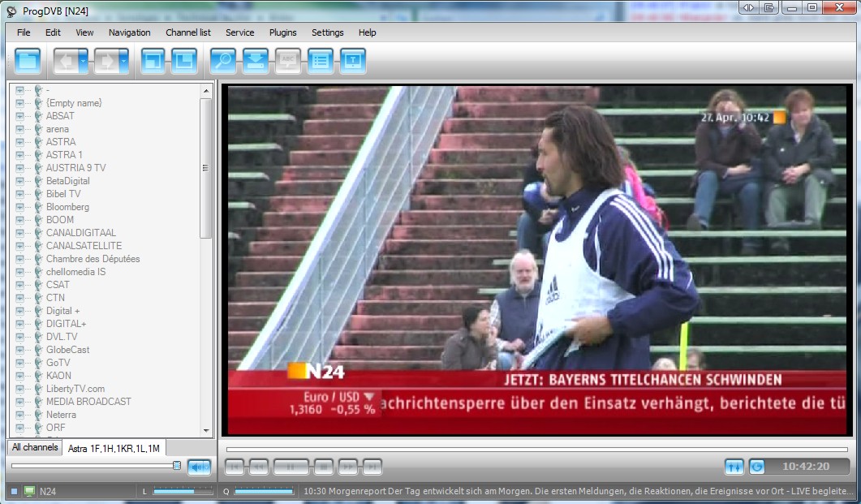Open the list view toolbar icon
The width and height of the screenshot is (861, 504).
pos(321,60)
